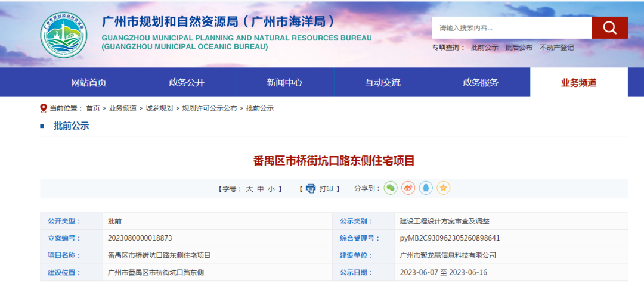
Task: Click the bureau name title text
Action: click(x=218, y=21)
